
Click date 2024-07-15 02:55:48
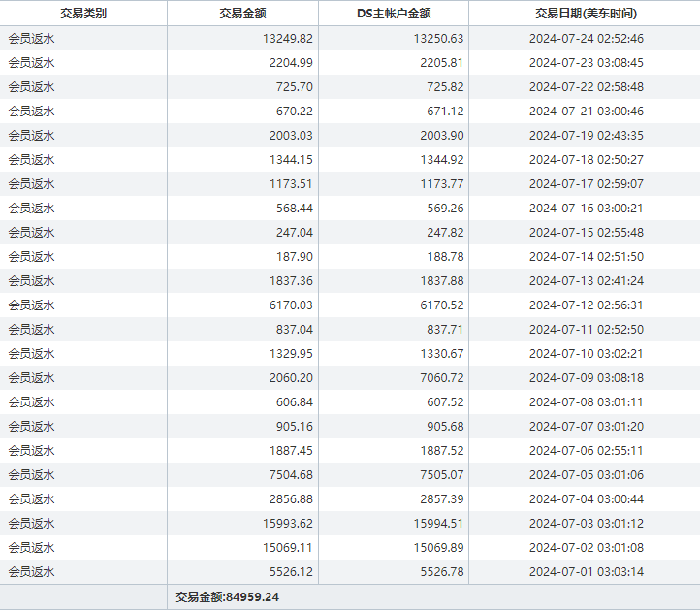(587, 232)
